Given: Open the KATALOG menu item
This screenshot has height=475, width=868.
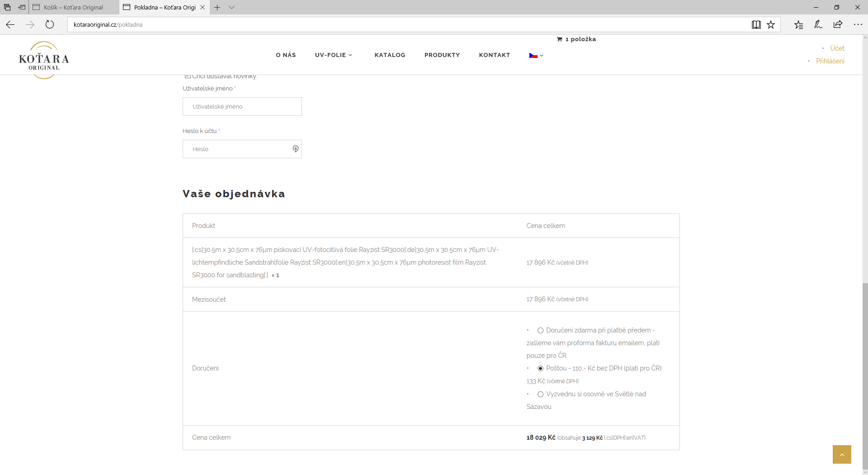Looking at the screenshot, I should coord(390,55).
